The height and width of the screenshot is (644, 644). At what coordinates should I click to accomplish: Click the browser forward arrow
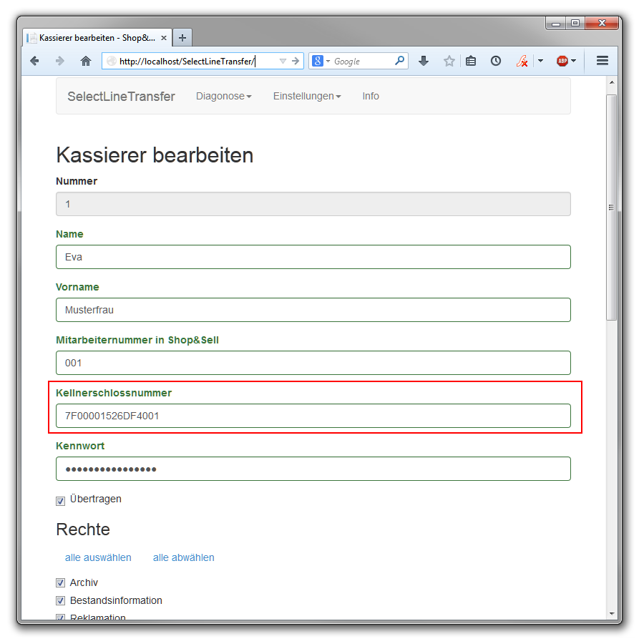click(60, 62)
